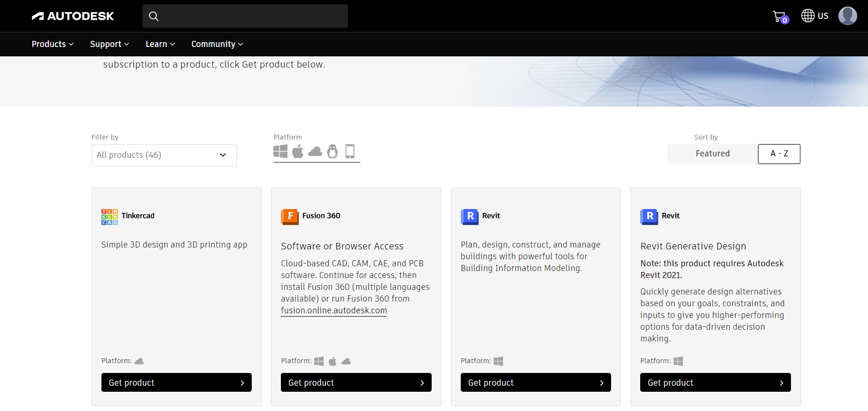Click the Fusion 360 product title
868x411 pixels.
coord(321,216)
